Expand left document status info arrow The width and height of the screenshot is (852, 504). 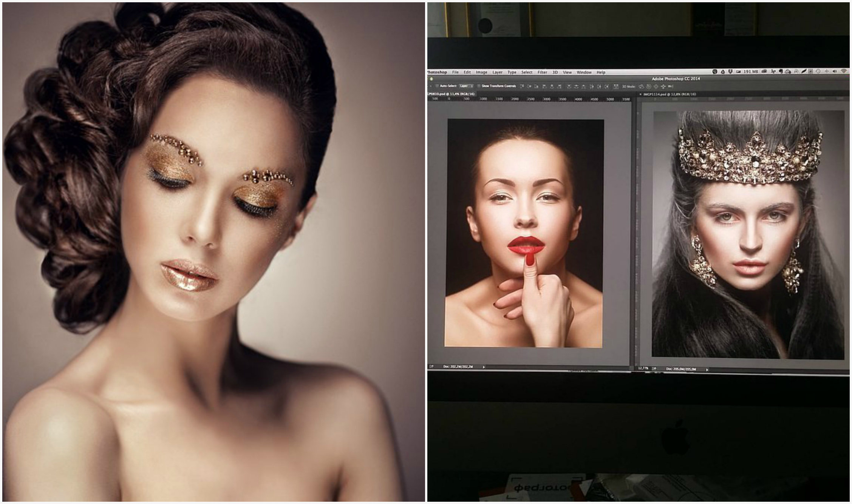tap(484, 367)
